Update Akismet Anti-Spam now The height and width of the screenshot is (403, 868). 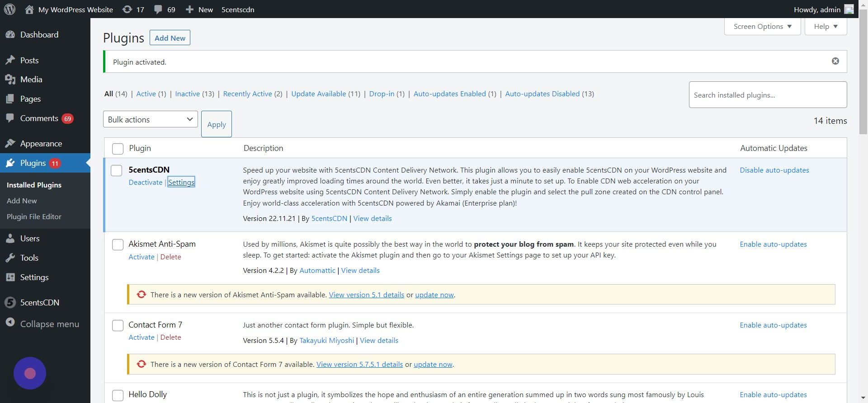point(434,295)
